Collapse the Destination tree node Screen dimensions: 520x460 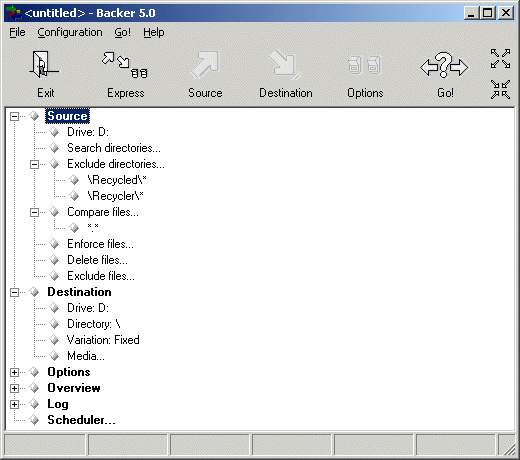tap(14, 292)
